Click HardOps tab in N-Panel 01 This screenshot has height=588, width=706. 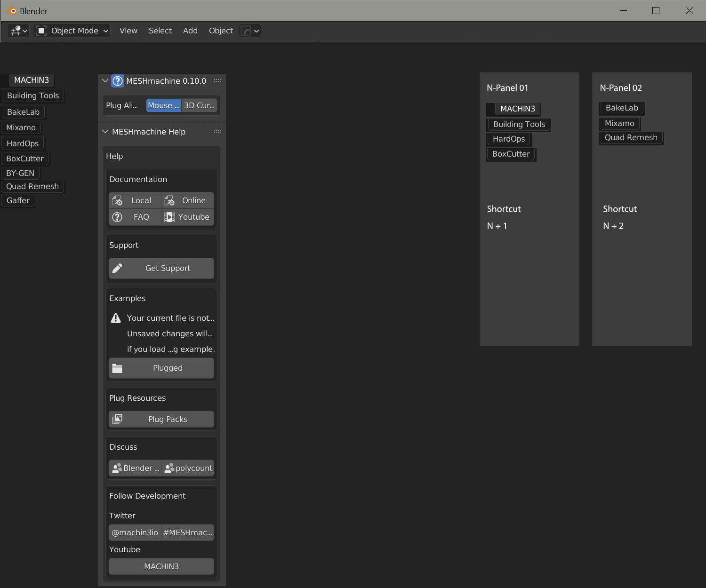509,139
